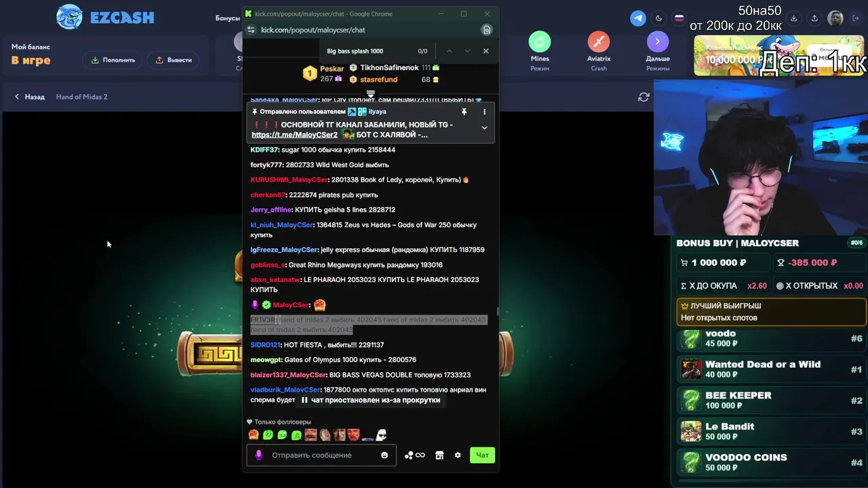Click chat username Jerry_offline
The height and width of the screenshot is (488, 868).
click(271, 210)
